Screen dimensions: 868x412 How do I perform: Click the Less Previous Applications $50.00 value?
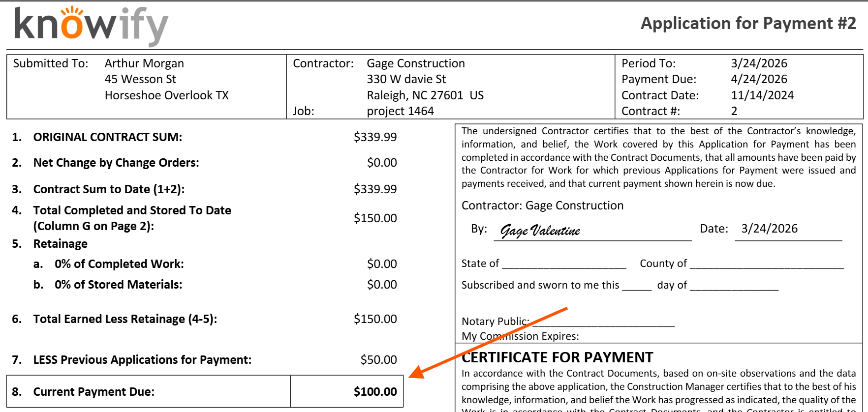[378, 360]
